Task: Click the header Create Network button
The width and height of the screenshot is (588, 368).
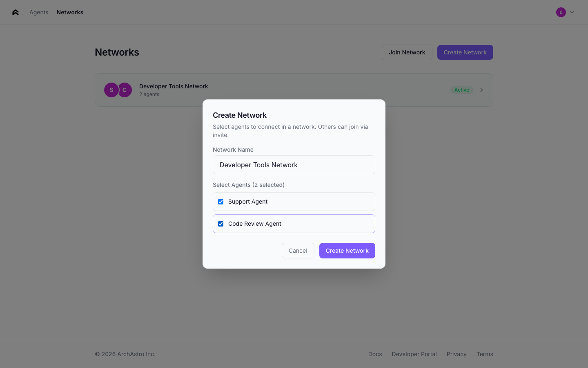Action: click(465, 52)
